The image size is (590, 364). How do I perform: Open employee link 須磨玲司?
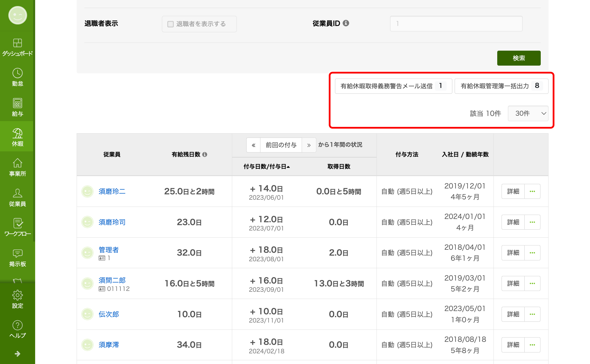click(112, 222)
